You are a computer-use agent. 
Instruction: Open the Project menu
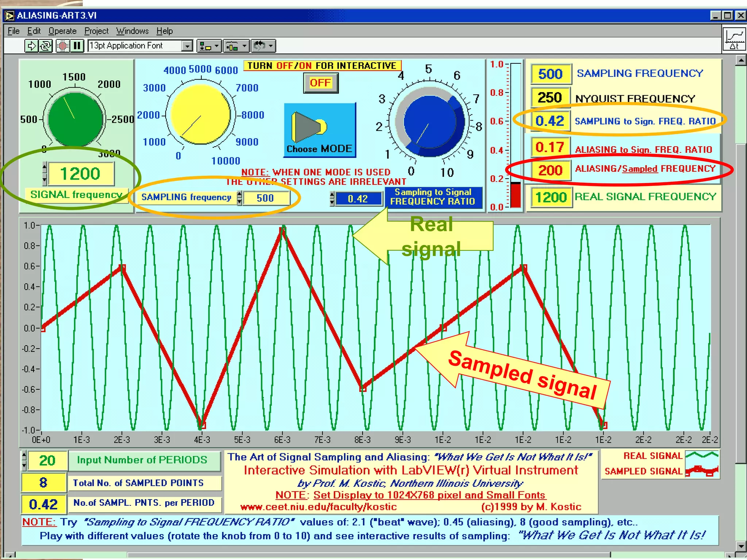96,31
